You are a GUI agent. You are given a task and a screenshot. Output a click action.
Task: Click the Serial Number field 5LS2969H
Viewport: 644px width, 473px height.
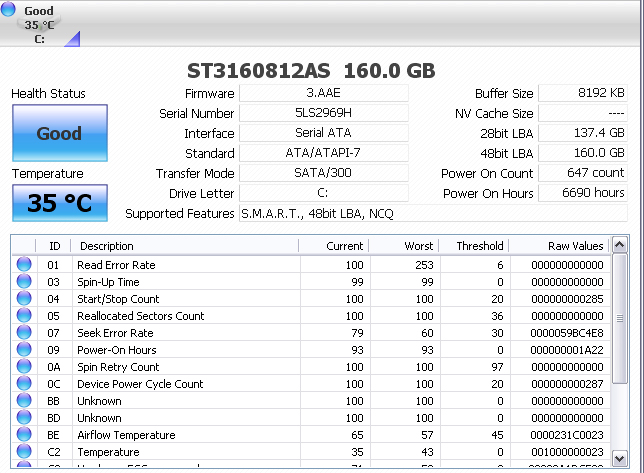point(324,113)
